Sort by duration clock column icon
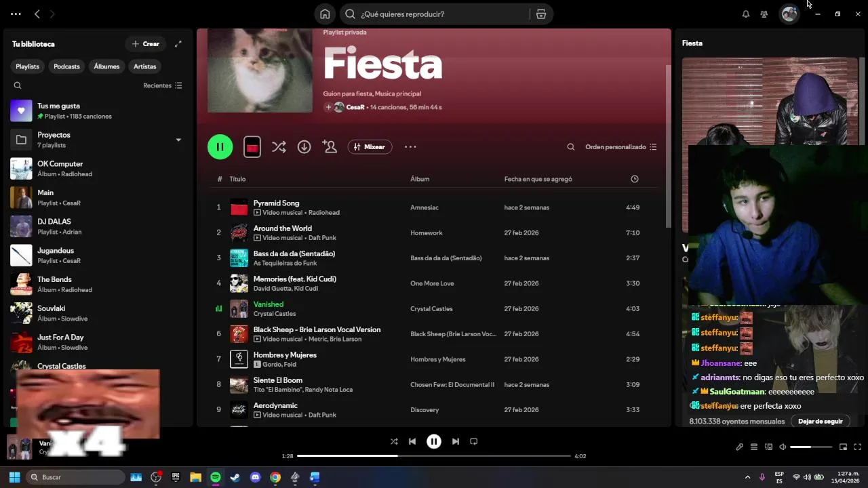This screenshot has height=488, width=868. (635, 179)
